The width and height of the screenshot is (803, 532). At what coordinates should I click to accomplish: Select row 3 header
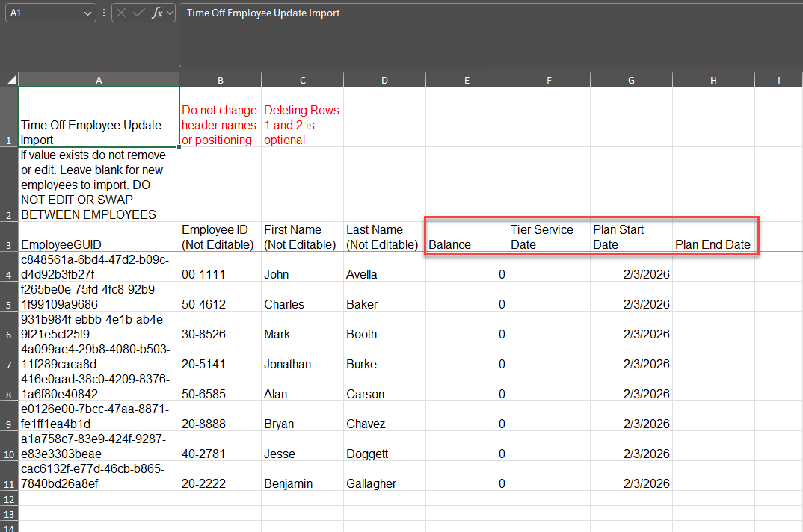click(x=9, y=237)
